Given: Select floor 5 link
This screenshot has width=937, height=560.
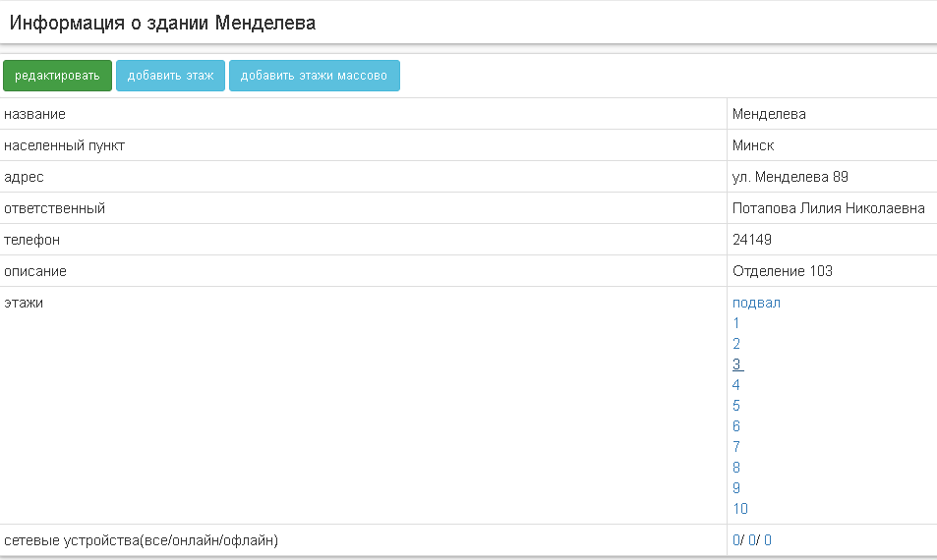Looking at the screenshot, I should pyautogui.click(x=736, y=406).
